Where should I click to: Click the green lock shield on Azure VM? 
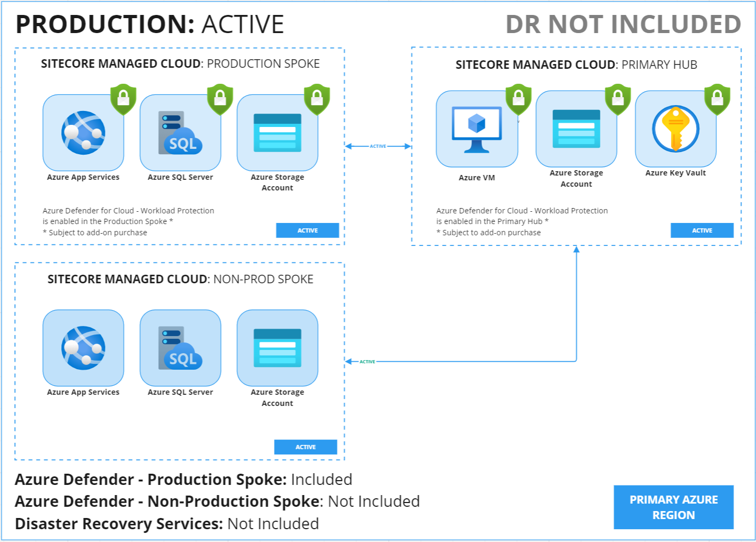(518, 99)
